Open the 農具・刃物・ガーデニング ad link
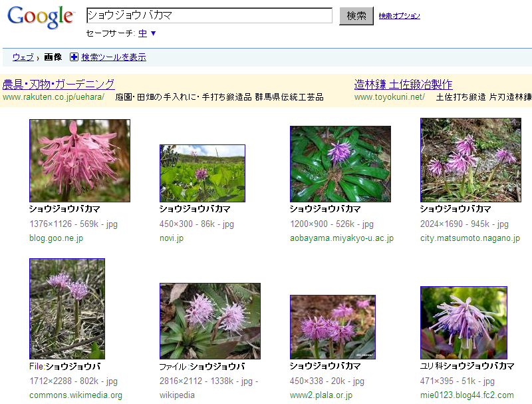 click(x=59, y=84)
